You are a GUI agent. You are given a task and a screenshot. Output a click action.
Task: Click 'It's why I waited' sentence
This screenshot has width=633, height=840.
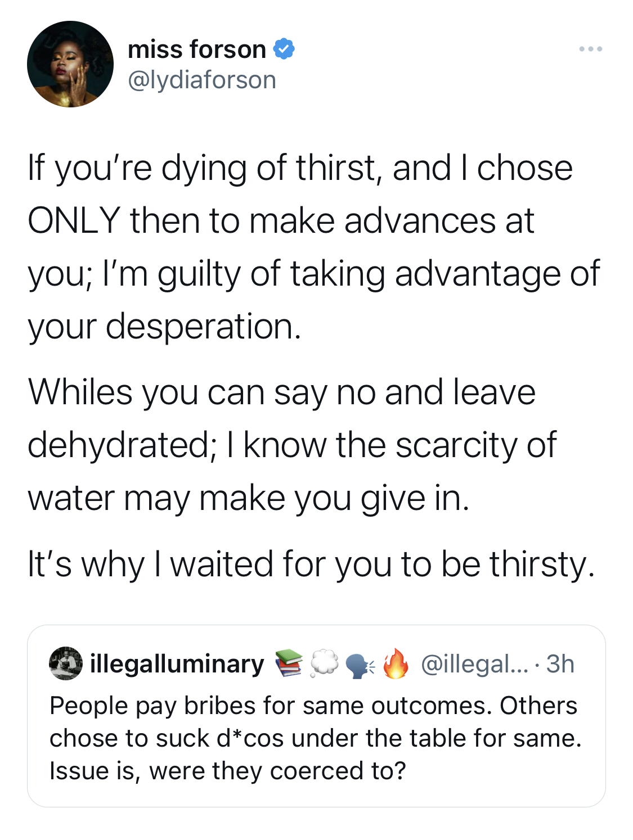(x=311, y=564)
